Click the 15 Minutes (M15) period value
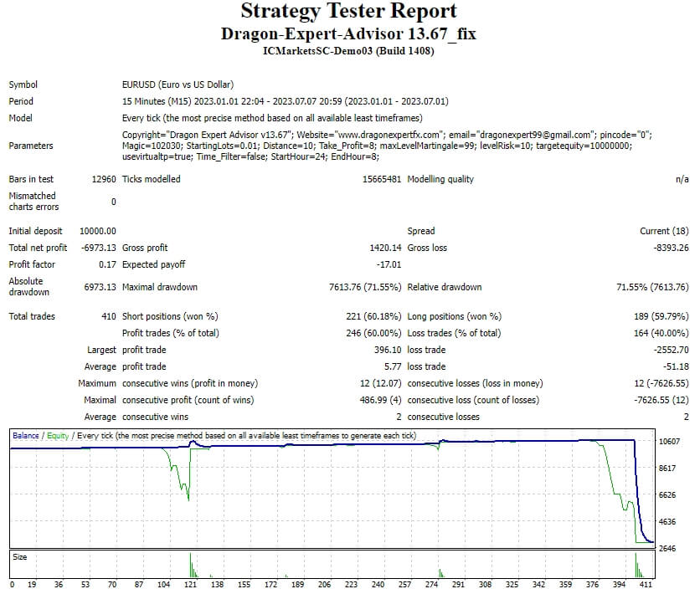 tap(286, 101)
